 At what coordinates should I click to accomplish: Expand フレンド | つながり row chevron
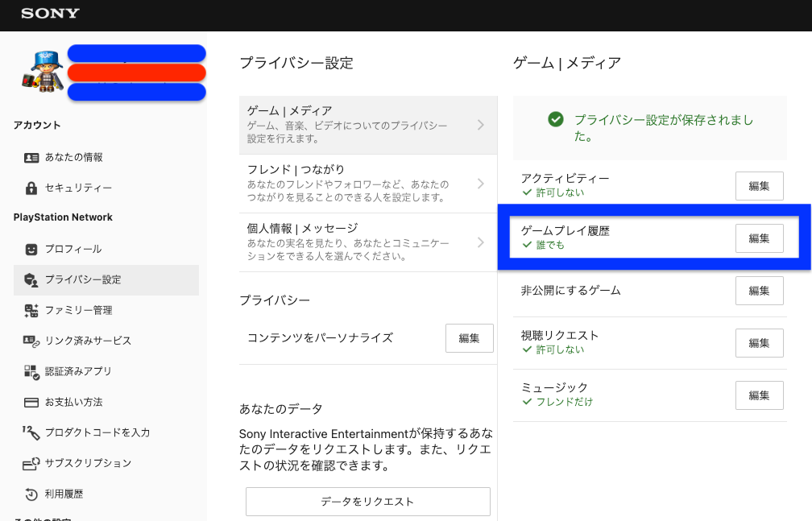[481, 184]
